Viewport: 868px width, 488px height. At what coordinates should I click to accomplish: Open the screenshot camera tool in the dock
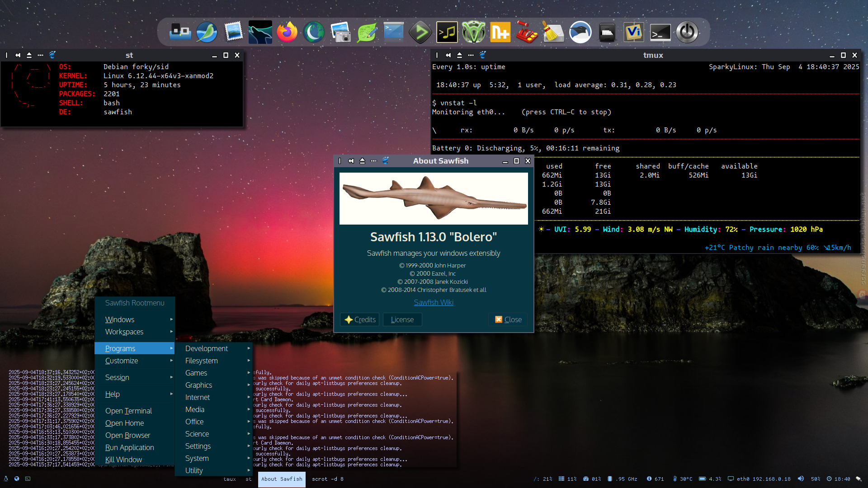point(340,33)
